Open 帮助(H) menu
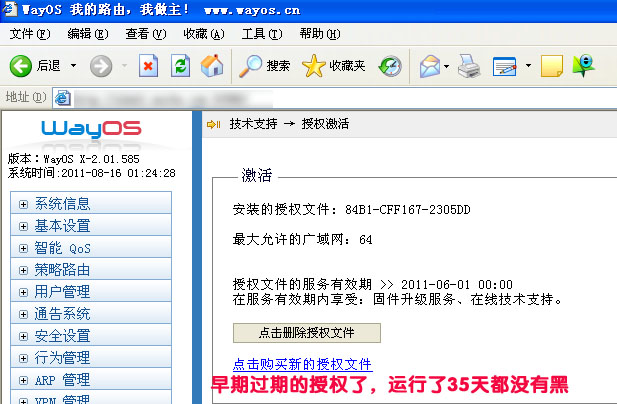 tap(320, 34)
